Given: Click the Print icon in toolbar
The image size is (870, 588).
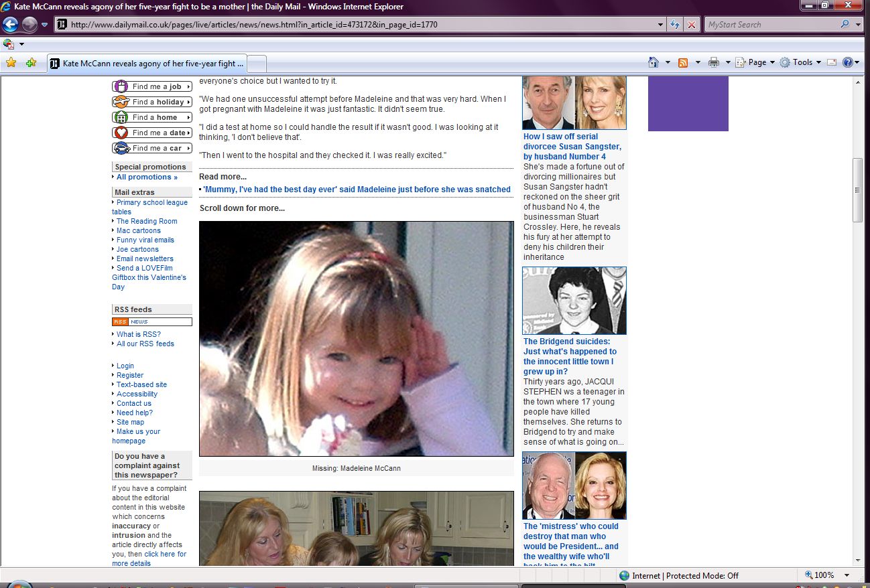Looking at the screenshot, I should click(x=714, y=62).
